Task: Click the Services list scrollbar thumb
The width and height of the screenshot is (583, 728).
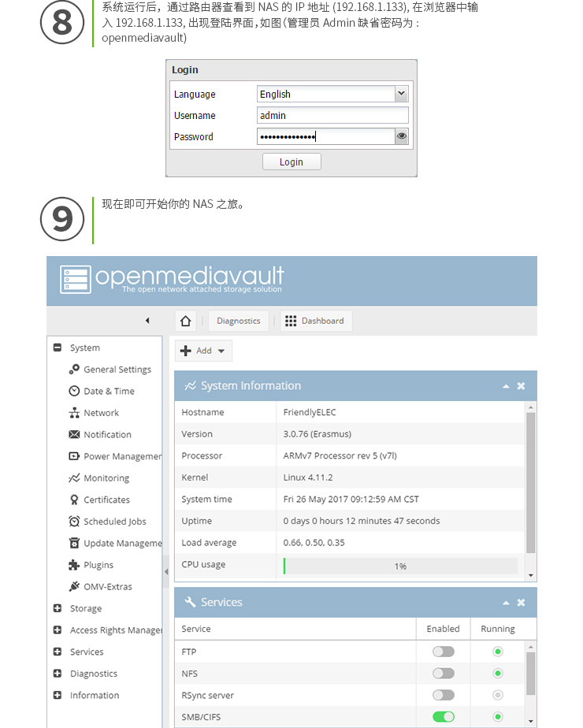Action: (530, 674)
